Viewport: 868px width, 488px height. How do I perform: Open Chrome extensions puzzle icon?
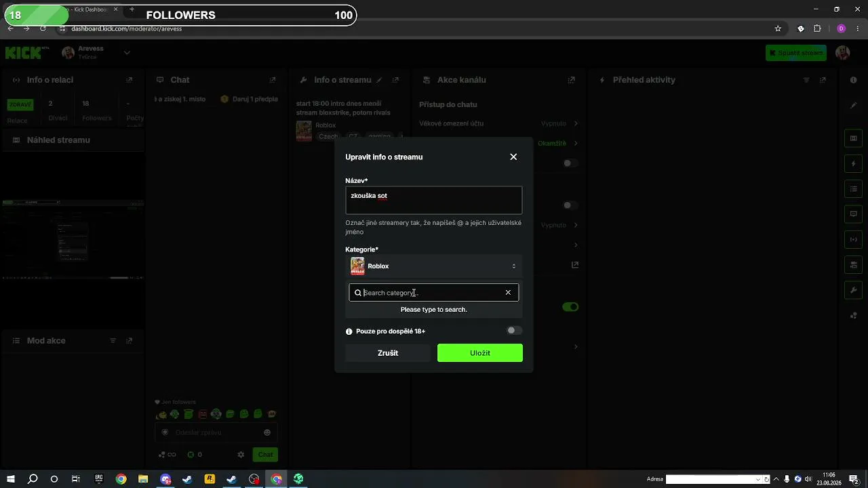(817, 28)
